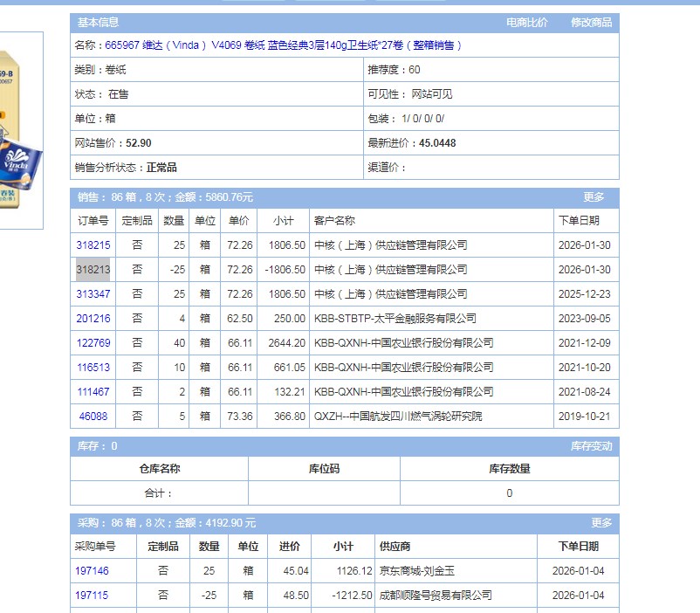Click order number 122769
The image size is (700, 613).
click(93, 343)
